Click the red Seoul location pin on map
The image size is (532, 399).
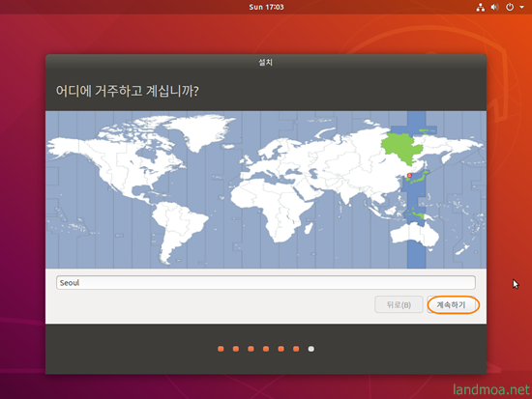(x=409, y=175)
